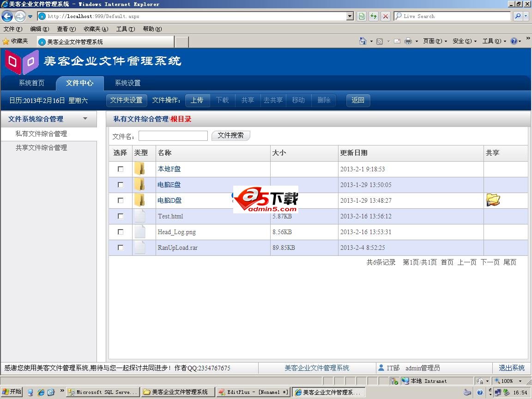Screen dimensions: 532x399
Task: Check the box for 电脑D盘
Action: [121, 200]
